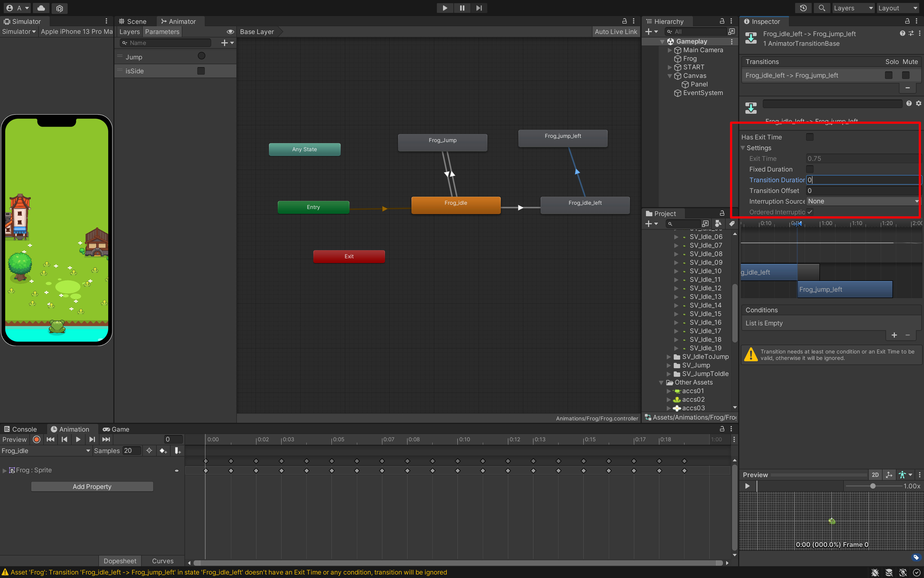Toggle Fixed Duration checkbox
924x578 pixels.
[x=810, y=169]
